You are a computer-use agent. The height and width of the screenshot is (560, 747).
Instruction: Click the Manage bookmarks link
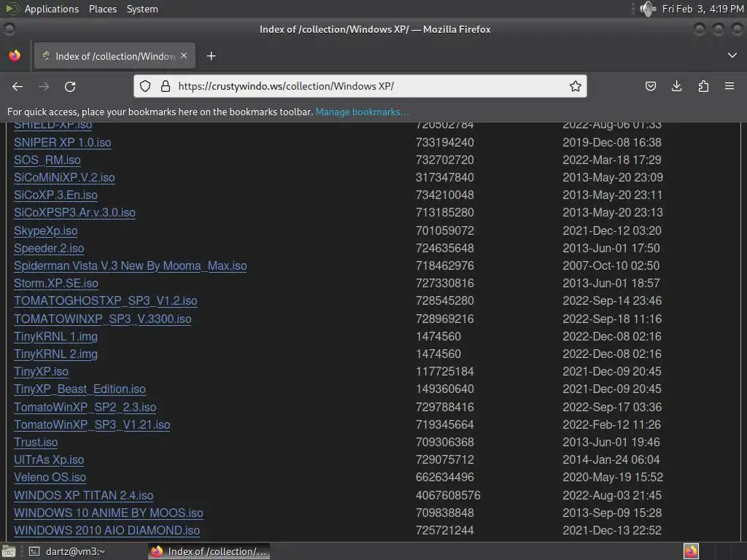click(x=362, y=112)
